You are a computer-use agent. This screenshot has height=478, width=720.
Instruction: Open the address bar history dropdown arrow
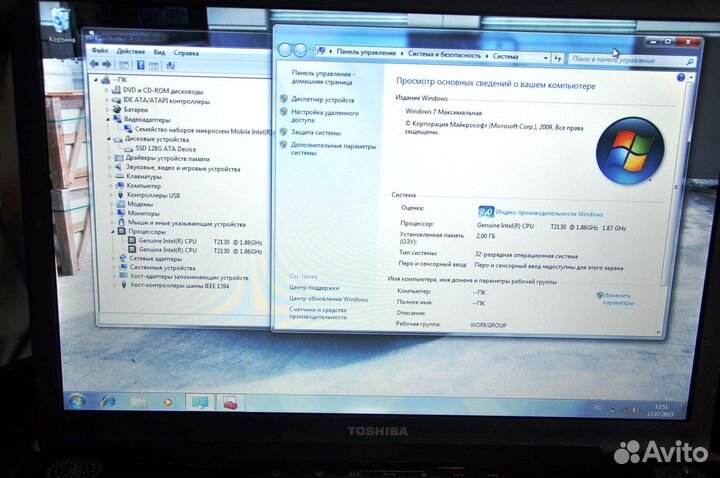click(x=546, y=58)
